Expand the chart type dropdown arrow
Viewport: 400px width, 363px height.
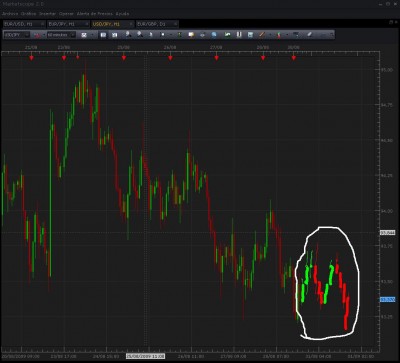[x=43, y=35]
